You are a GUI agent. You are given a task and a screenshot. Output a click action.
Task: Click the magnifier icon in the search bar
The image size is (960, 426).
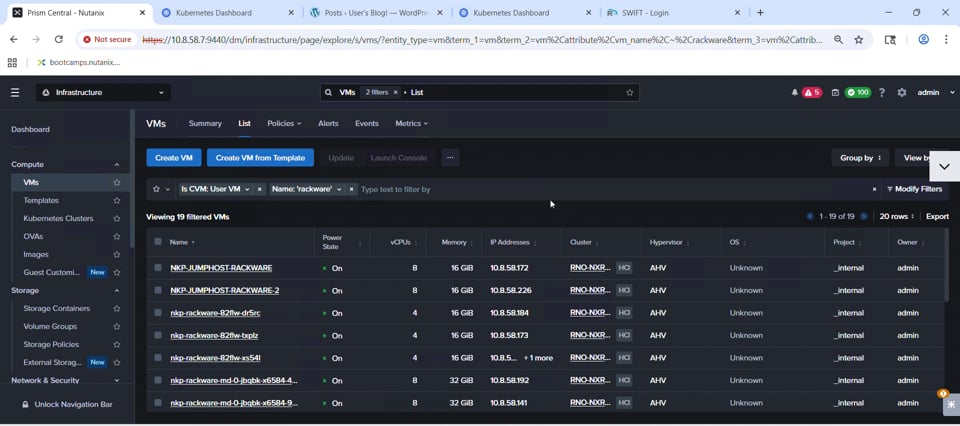[x=329, y=92]
